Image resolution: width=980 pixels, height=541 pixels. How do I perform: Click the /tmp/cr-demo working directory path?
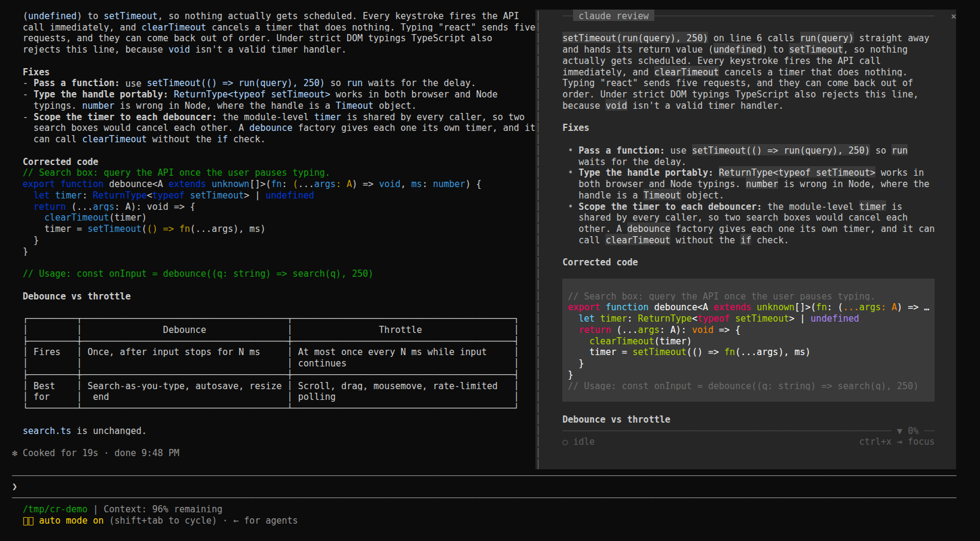55,509
